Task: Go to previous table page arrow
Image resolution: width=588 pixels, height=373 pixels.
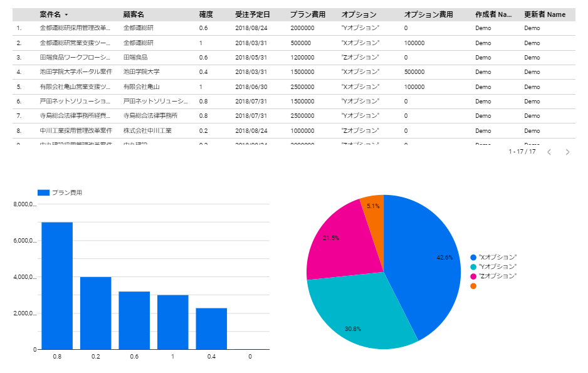Action: 549,152
